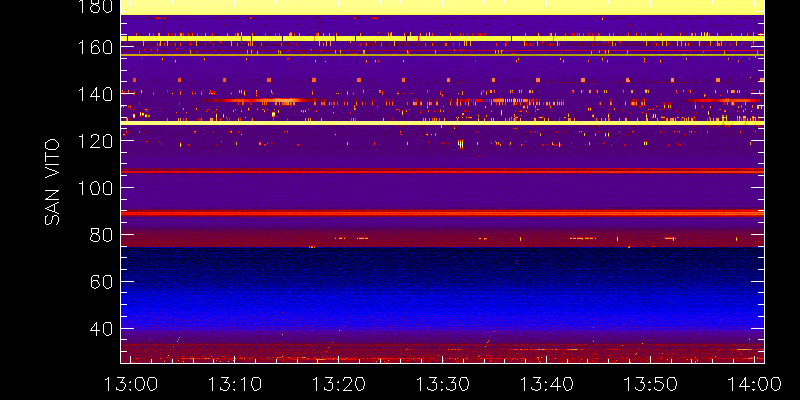Click the 13:50 time axis label

[x=651, y=383]
